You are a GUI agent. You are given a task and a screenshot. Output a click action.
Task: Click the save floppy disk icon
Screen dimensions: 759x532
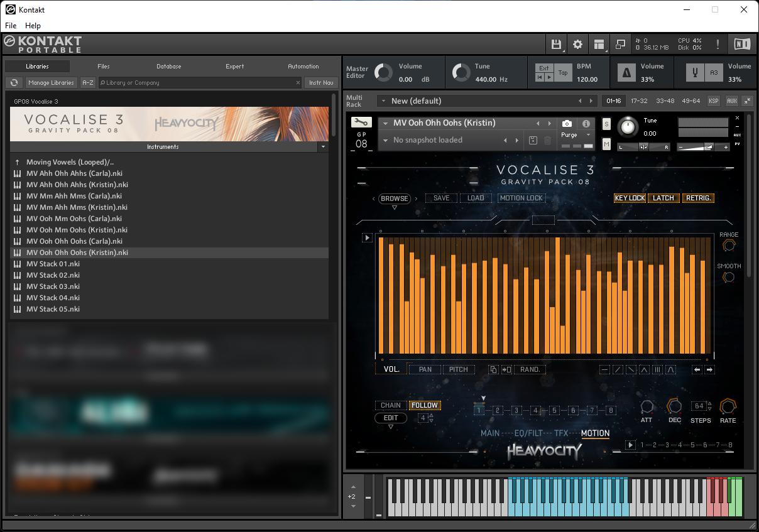[556, 44]
